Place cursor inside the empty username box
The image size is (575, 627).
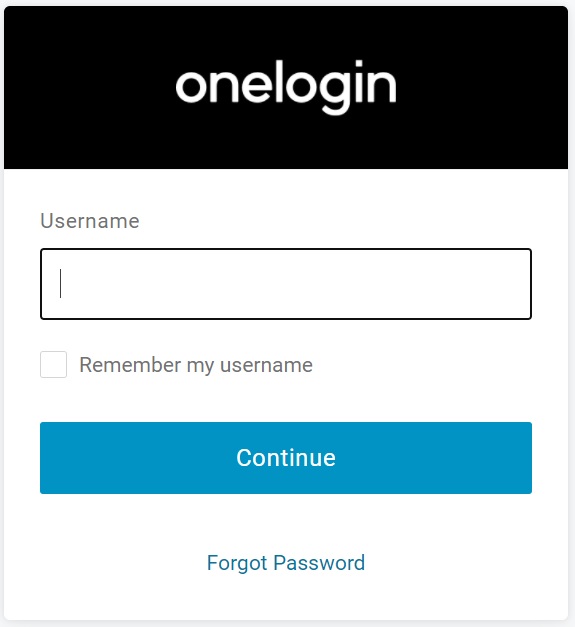(286, 284)
